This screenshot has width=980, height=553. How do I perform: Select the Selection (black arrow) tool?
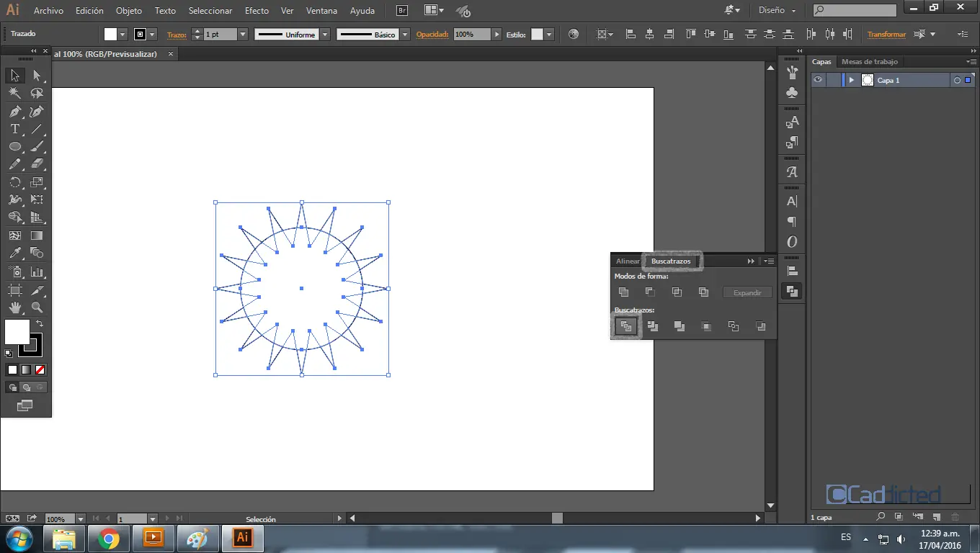pos(14,76)
